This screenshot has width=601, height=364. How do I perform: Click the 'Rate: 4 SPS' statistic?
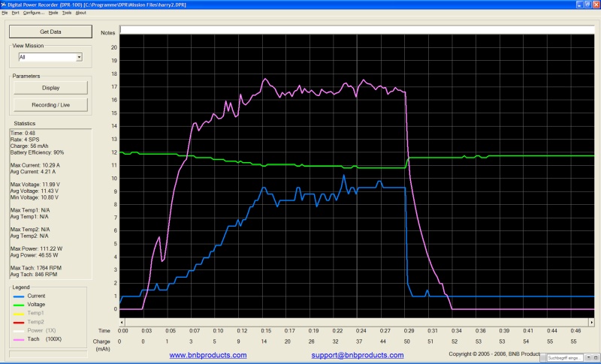pos(25,140)
